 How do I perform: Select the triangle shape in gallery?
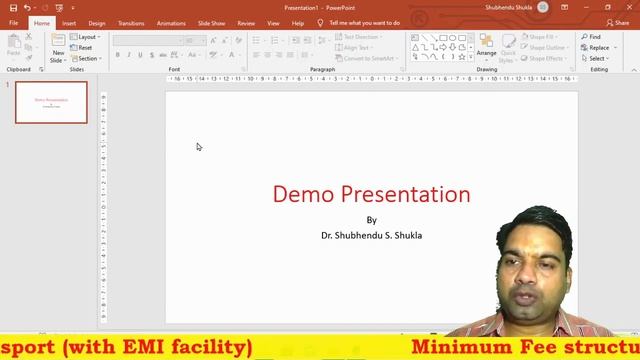pos(415,47)
